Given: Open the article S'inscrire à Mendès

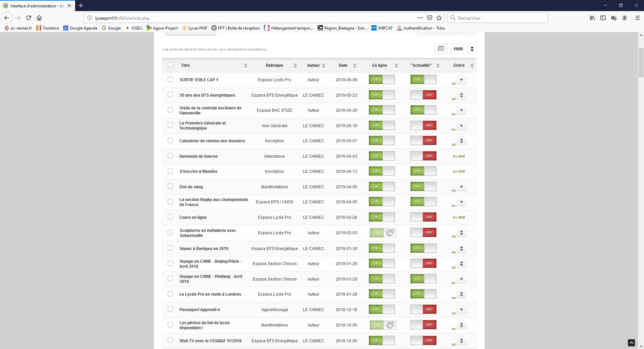Looking at the screenshot, I should [x=198, y=171].
